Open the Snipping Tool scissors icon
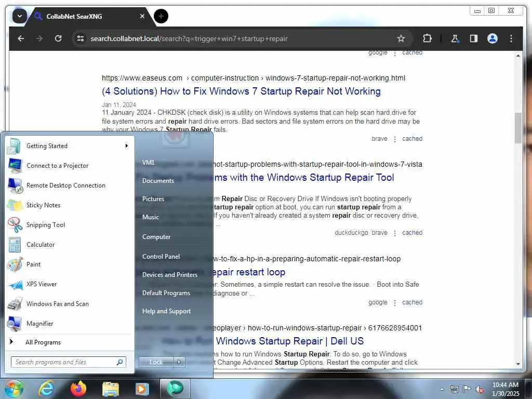 point(15,224)
